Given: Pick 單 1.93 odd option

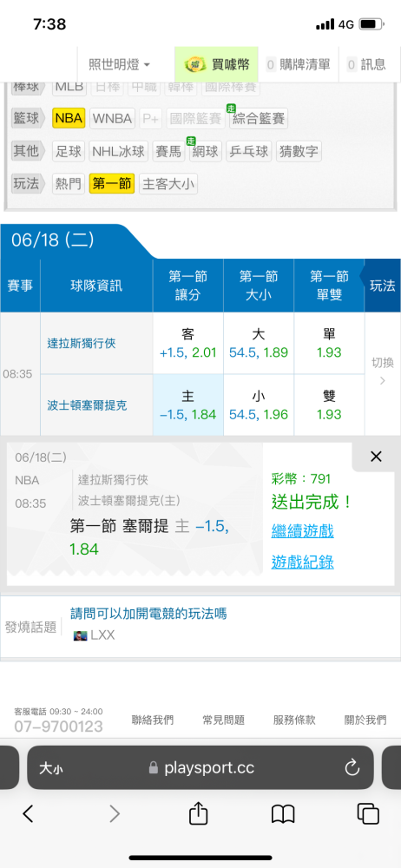Looking at the screenshot, I should coord(329,343).
